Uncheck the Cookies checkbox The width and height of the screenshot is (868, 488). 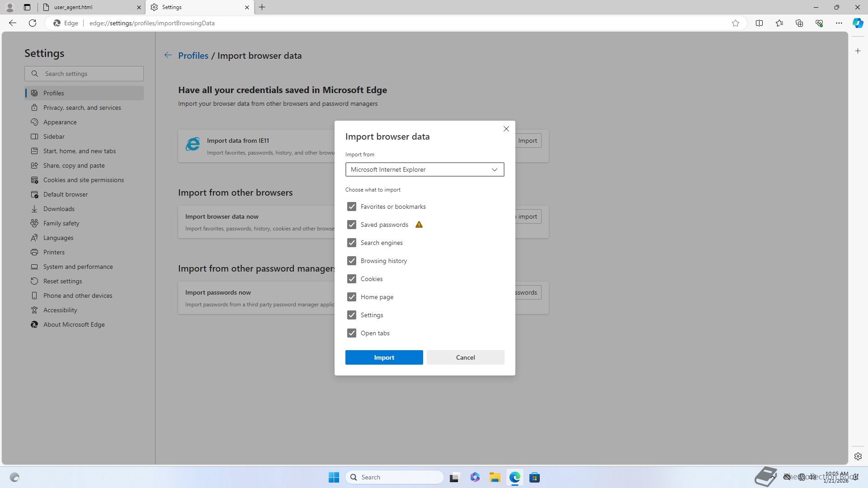pos(352,279)
